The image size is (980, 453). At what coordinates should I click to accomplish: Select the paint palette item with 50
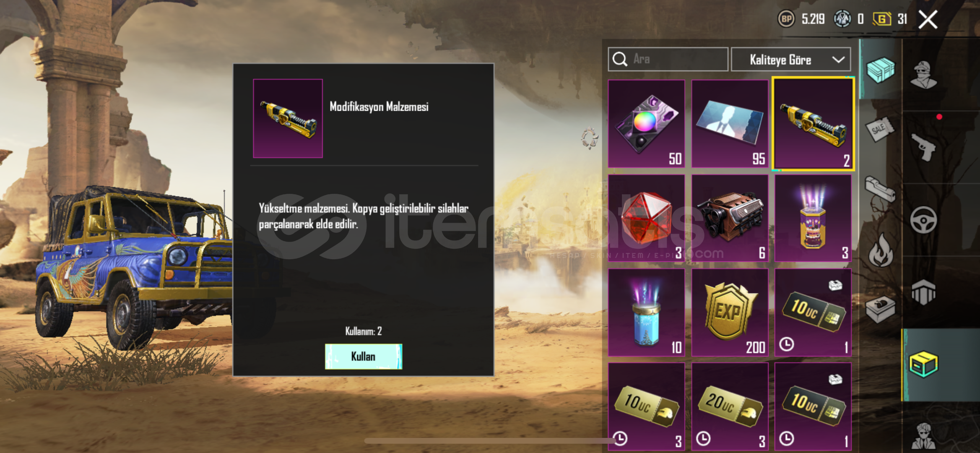tap(646, 124)
